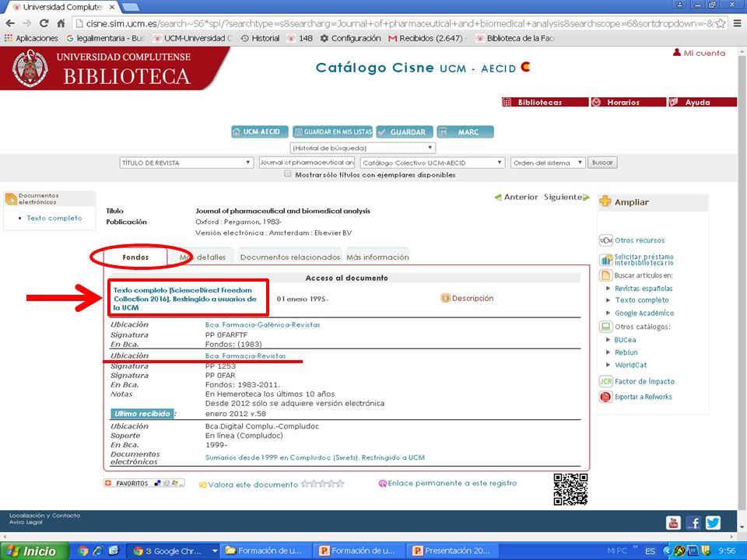Screen dimensions: 747x560
Task: Click GUARDAR EN MIS LISTAS button
Action: tap(332, 132)
